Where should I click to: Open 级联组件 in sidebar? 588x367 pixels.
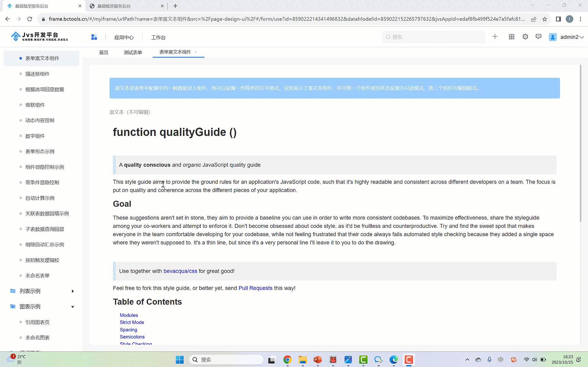(x=35, y=105)
